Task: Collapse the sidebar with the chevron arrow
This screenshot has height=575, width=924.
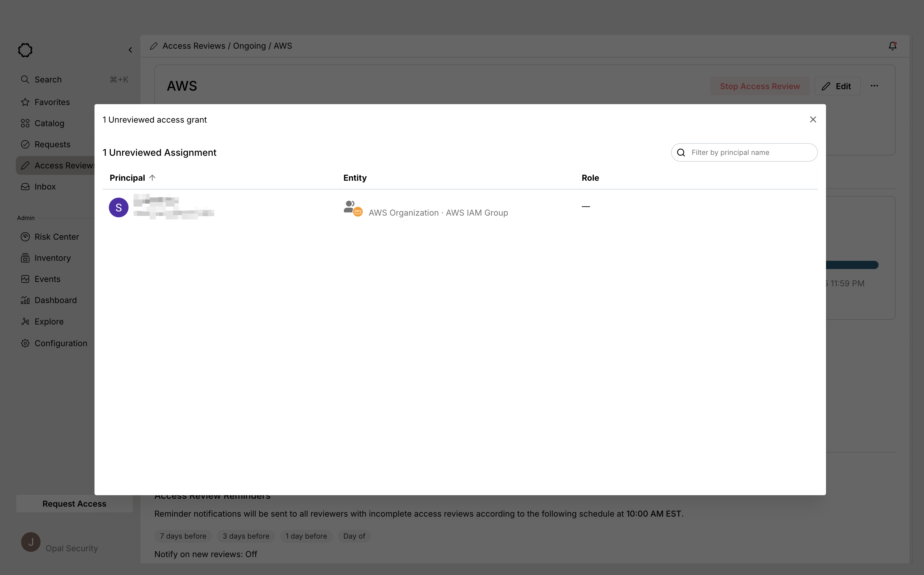Action: 130,50
